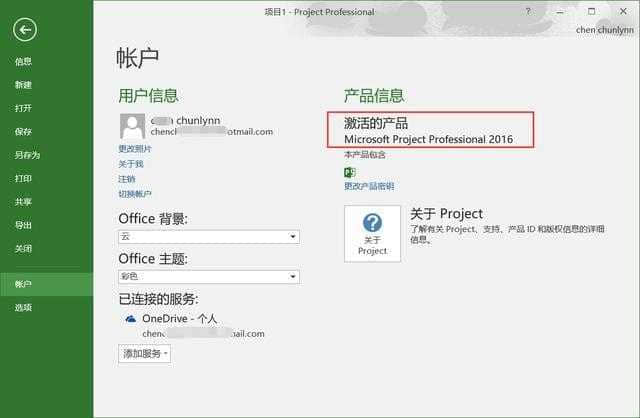Click the 本产品包含 text
Screen dimensions: 640x418
(x=364, y=154)
